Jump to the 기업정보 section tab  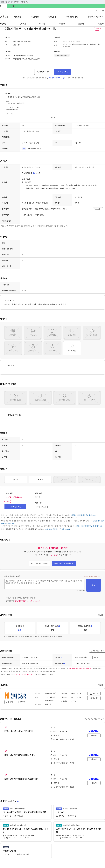pos(101,24)
